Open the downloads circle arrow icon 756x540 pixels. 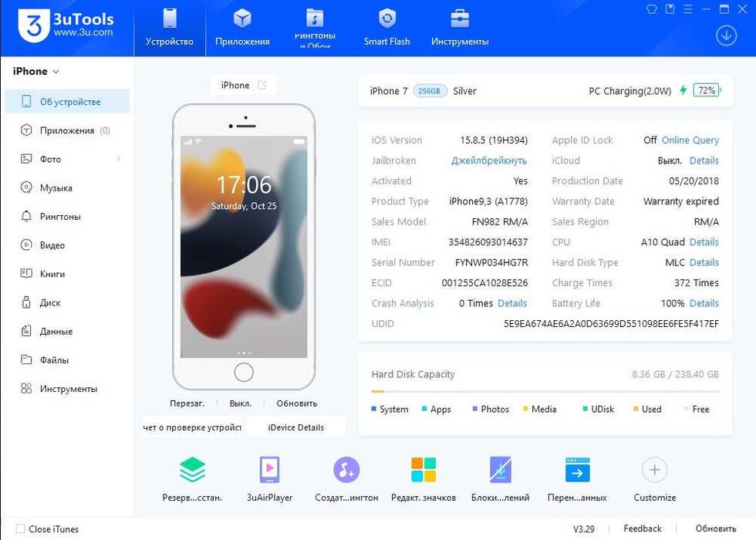(726, 35)
